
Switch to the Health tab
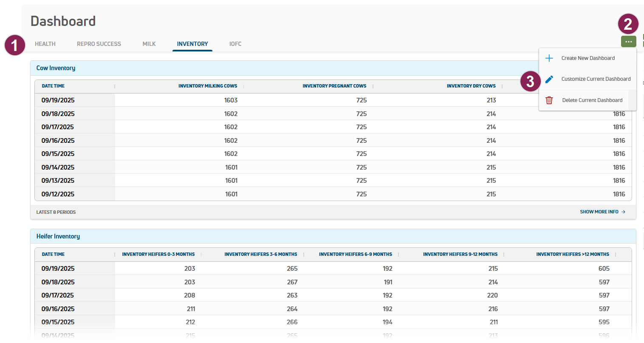tap(45, 44)
